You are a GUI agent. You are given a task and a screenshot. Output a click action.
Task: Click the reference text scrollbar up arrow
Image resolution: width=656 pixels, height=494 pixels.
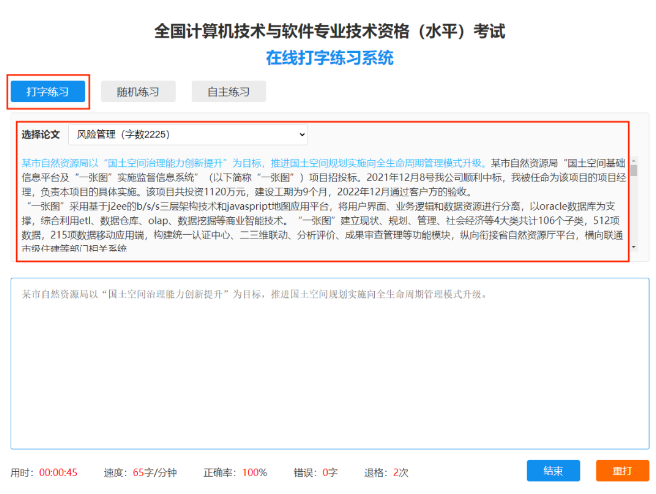633,161
